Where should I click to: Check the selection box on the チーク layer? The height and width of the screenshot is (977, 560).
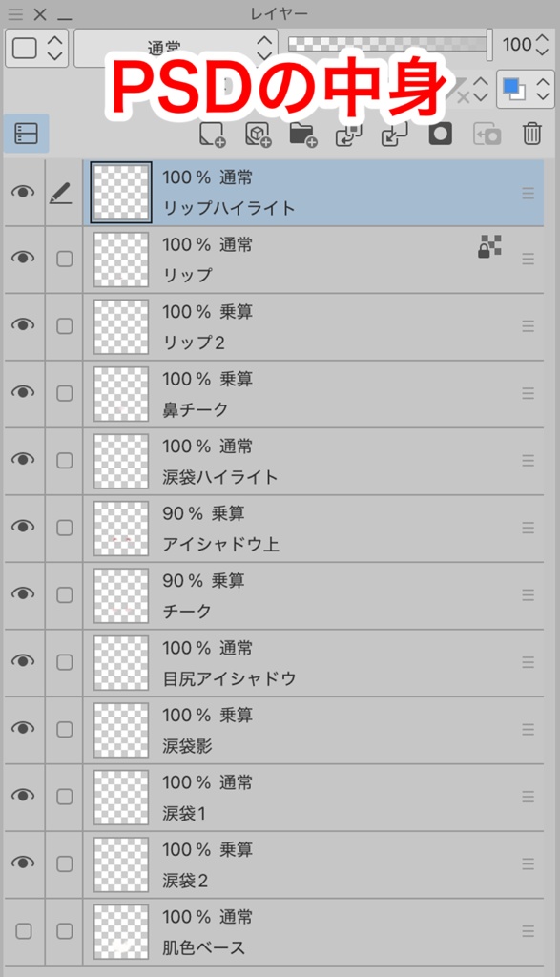[x=64, y=594]
